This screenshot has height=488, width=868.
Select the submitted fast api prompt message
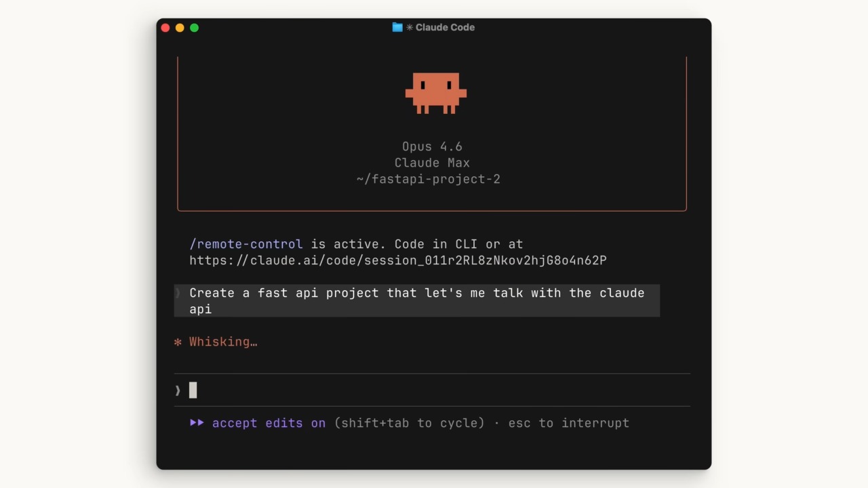417,301
